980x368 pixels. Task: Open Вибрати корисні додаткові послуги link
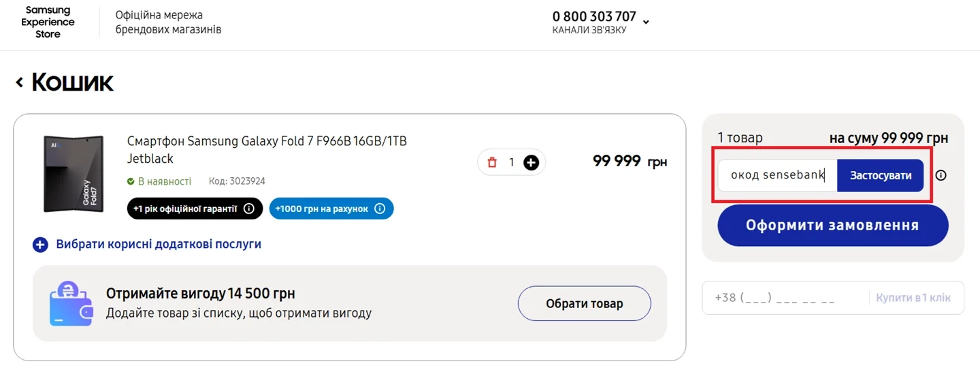[159, 244]
